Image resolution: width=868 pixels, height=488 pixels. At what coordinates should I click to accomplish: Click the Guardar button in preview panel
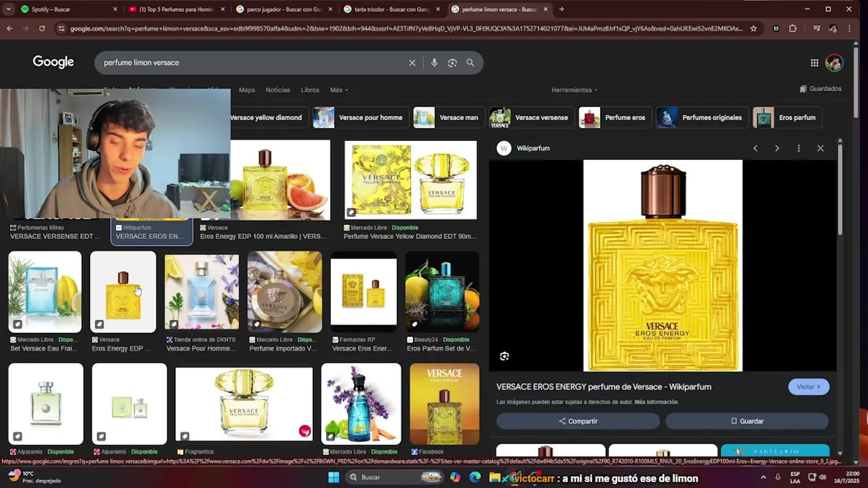pyautogui.click(x=747, y=421)
